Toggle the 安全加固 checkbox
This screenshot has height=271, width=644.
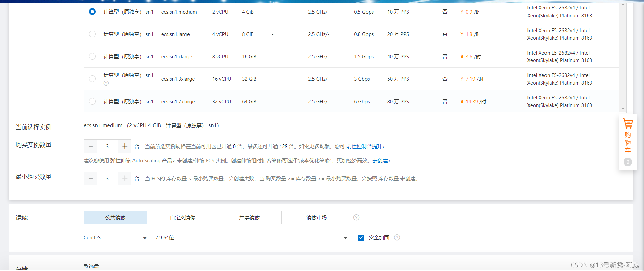pyautogui.click(x=361, y=238)
